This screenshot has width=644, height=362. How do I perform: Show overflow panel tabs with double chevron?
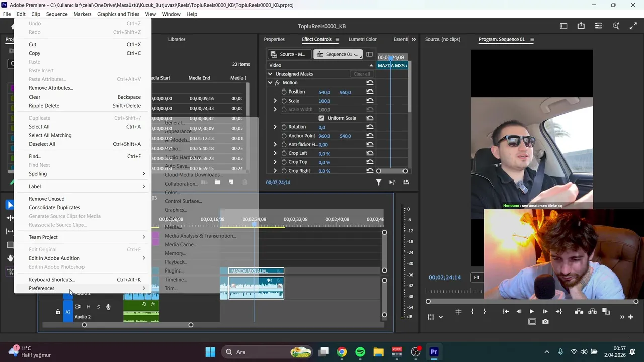414,39
